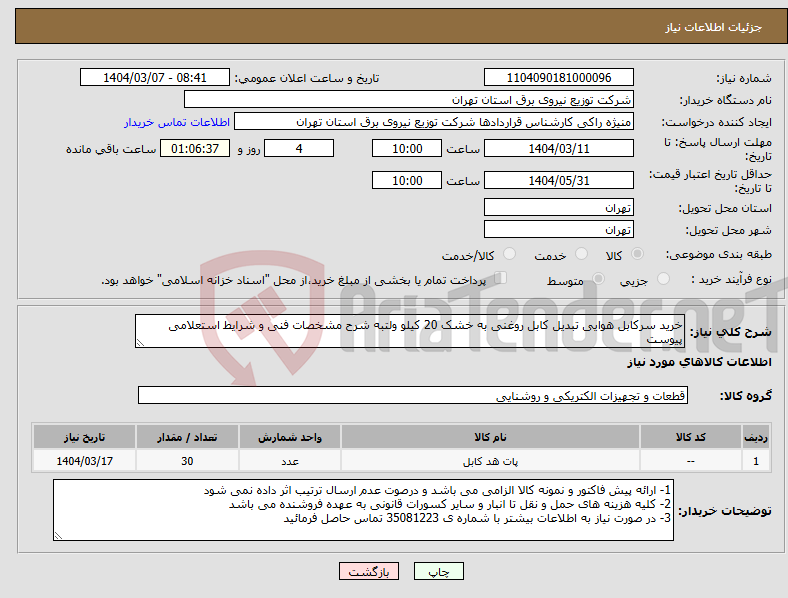Select the کالا/خدمت radio button

509,254
